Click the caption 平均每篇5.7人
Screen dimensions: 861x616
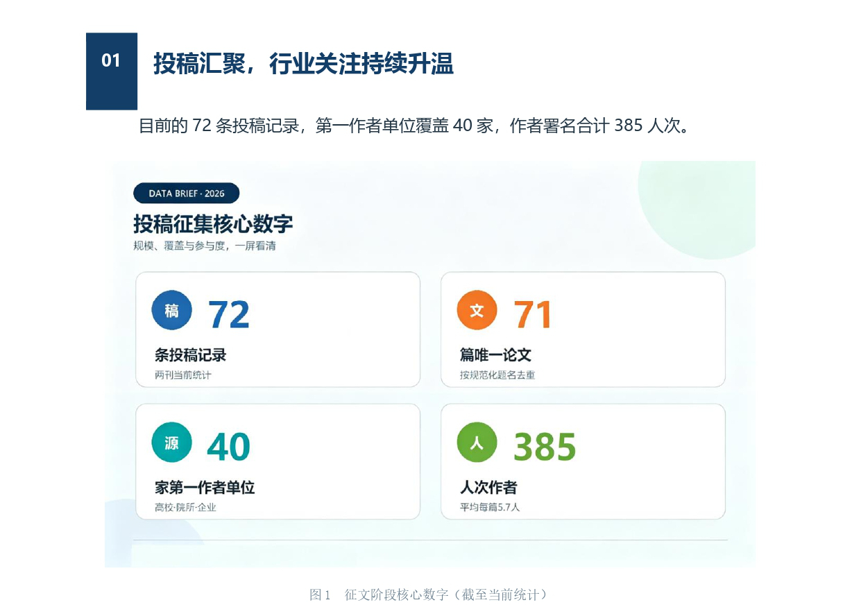click(x=490, y=508)
